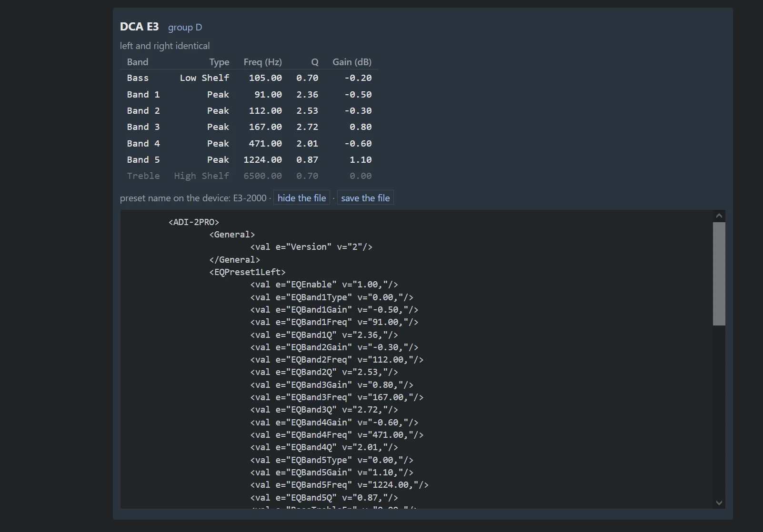The height and width of the screenshot is (532, 763).
Task: Click the '<ADI-2PRO>' opening tag line
Action: pos(194,222)
